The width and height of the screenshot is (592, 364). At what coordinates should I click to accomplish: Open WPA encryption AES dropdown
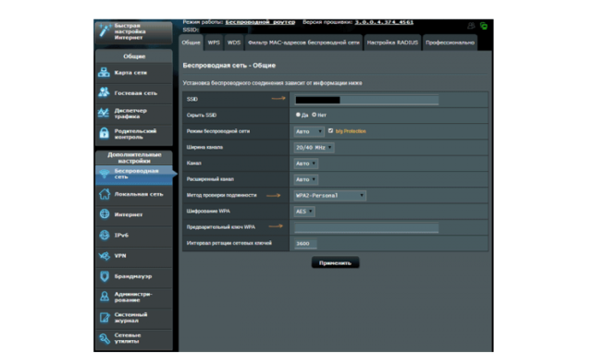point(304,212)
